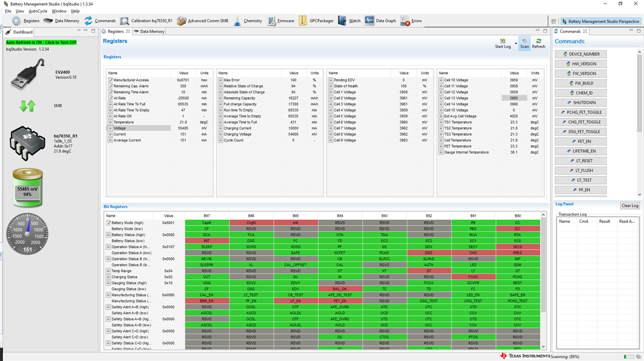Open the Watch tool
This screenshot has height=361, width=644.
click(349, 21)
